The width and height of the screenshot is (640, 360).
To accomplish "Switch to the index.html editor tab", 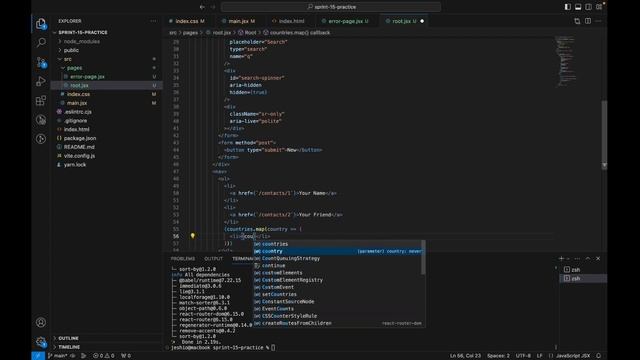I will [291, 21].
